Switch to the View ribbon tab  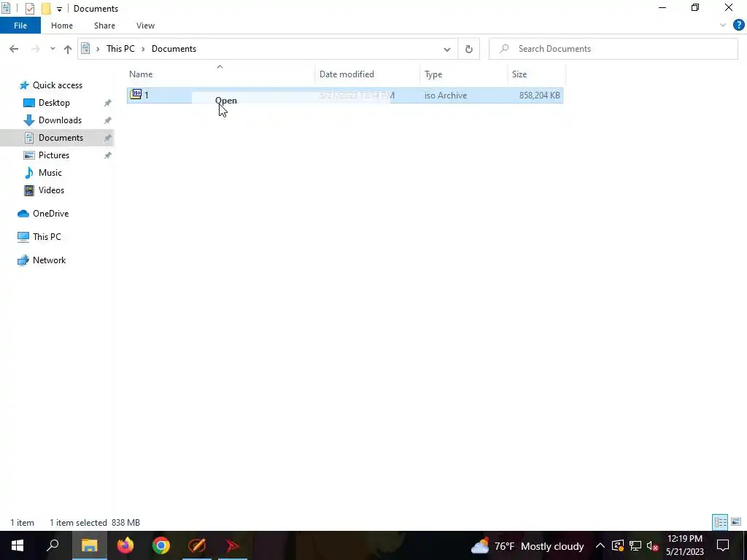pyautogui.click(x=145, y=26)
